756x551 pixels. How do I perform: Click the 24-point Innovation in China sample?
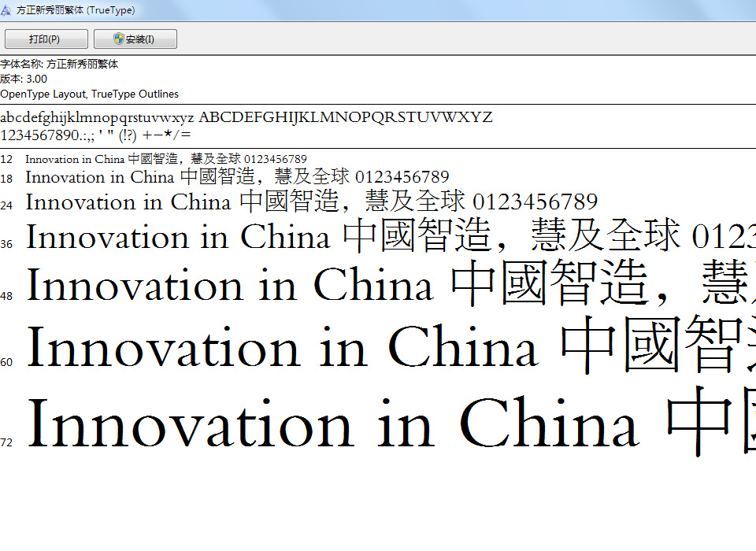pos(312,201)
